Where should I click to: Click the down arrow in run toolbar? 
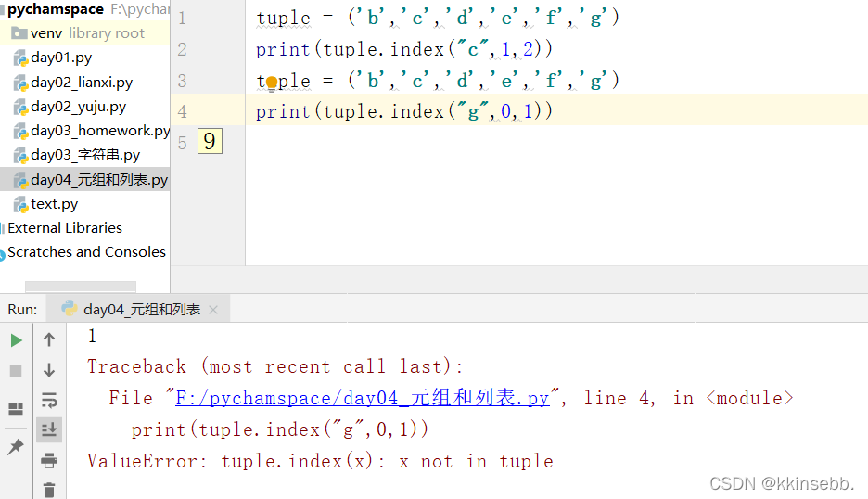pos(49,370)
